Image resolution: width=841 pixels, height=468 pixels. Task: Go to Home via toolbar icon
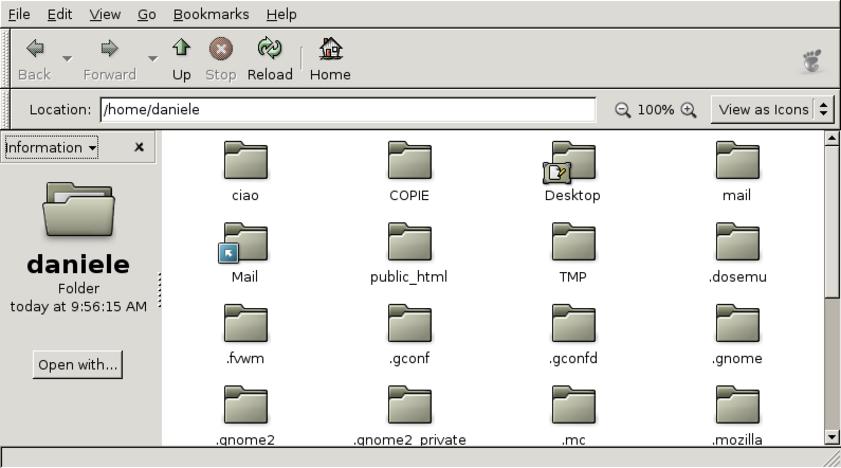point(330,49)
